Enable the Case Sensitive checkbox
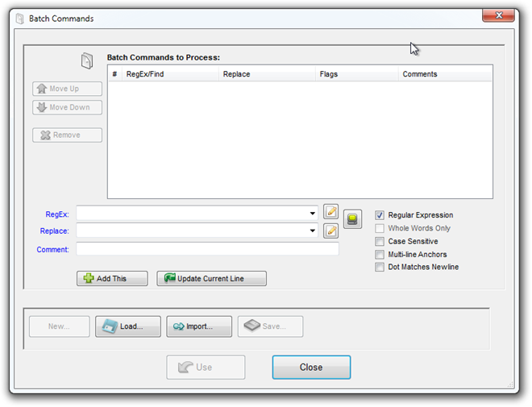 tap(380, 242)
